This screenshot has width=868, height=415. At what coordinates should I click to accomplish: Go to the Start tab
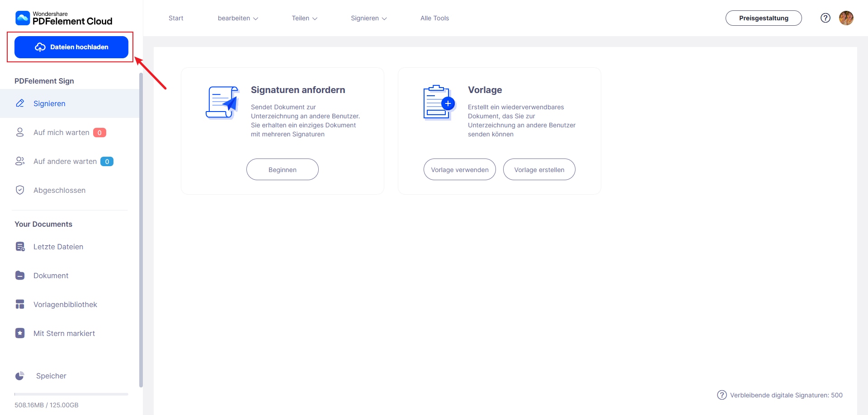click(x=176, y=18)
